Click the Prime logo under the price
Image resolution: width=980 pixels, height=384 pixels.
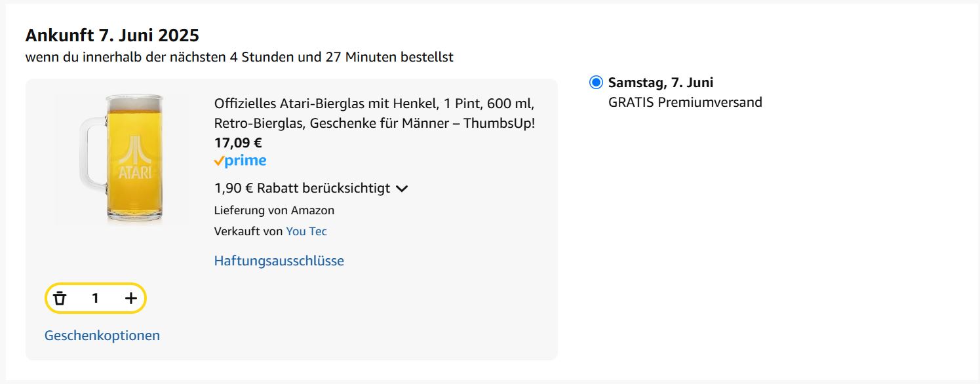click(x=240, y=161)
